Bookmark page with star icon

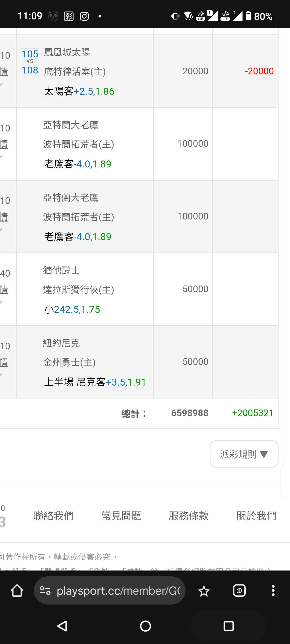[204, 591]
